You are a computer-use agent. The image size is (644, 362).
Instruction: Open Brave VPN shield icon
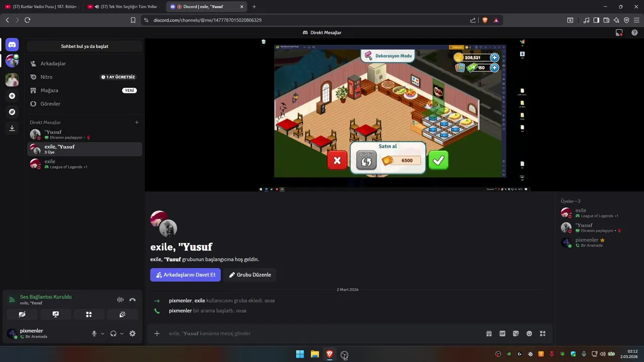(x=626, y=20)
